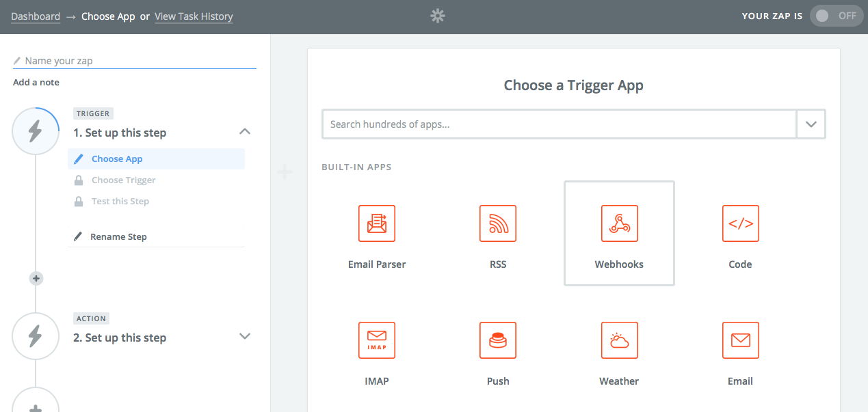Collapse step 1 with the up chevron
Image resolution: width=868 pixels, height=412 pixels.
244,131
